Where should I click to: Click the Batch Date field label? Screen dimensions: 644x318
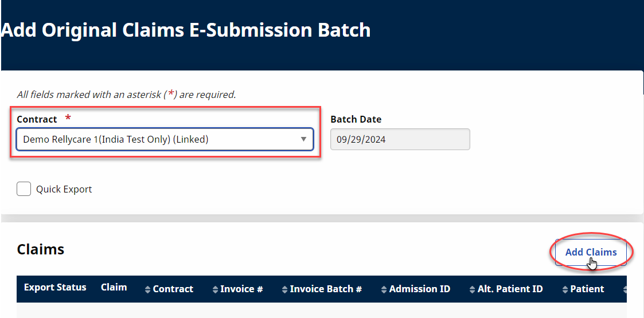point(356,119)
